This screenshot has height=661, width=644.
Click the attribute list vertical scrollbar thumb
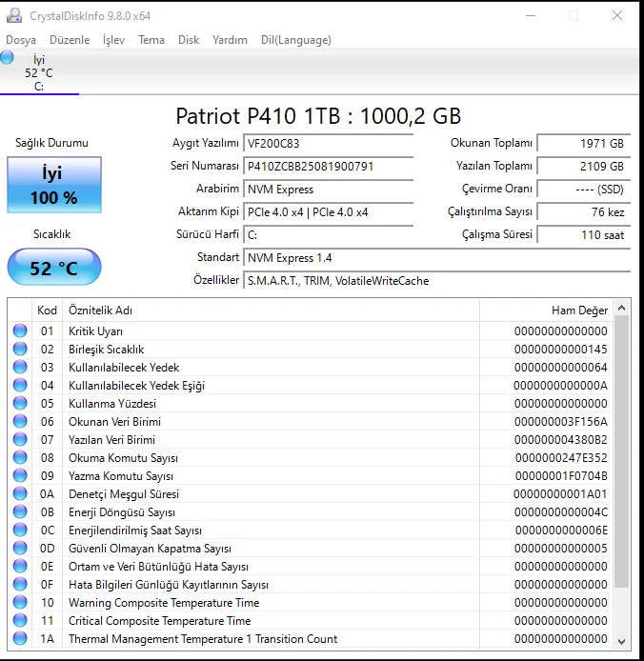pyautogui.click(x=621, y=451)
